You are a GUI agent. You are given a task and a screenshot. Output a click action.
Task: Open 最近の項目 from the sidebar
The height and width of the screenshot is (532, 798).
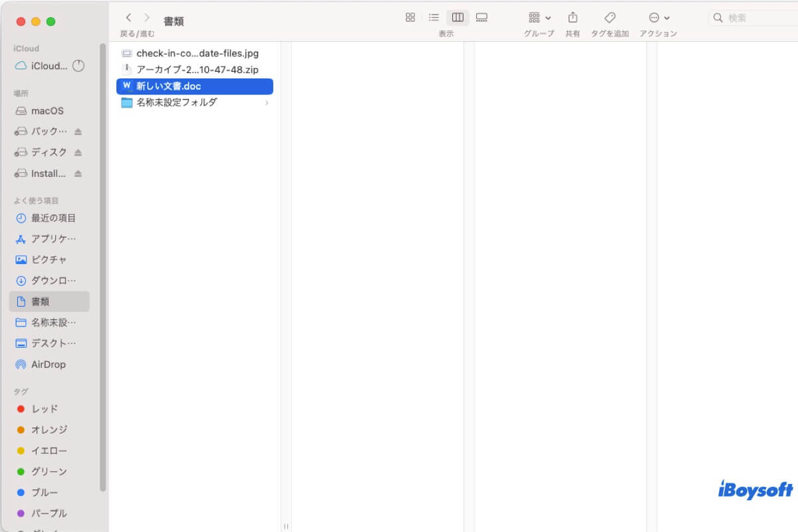[48, 218]
